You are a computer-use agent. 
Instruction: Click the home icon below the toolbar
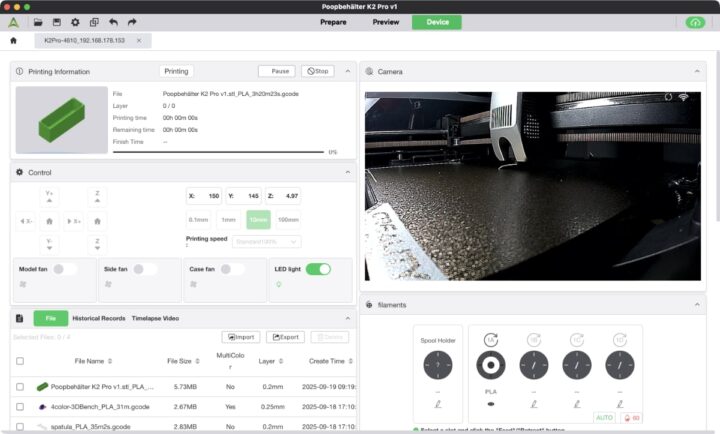point(13,41)
